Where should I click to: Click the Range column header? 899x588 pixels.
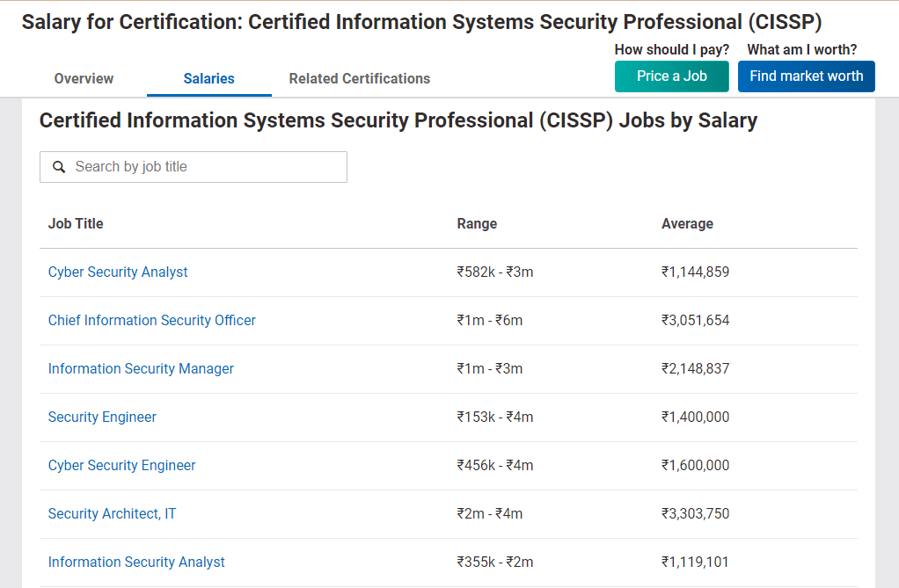pyautogui.click(x=477, y=224)
